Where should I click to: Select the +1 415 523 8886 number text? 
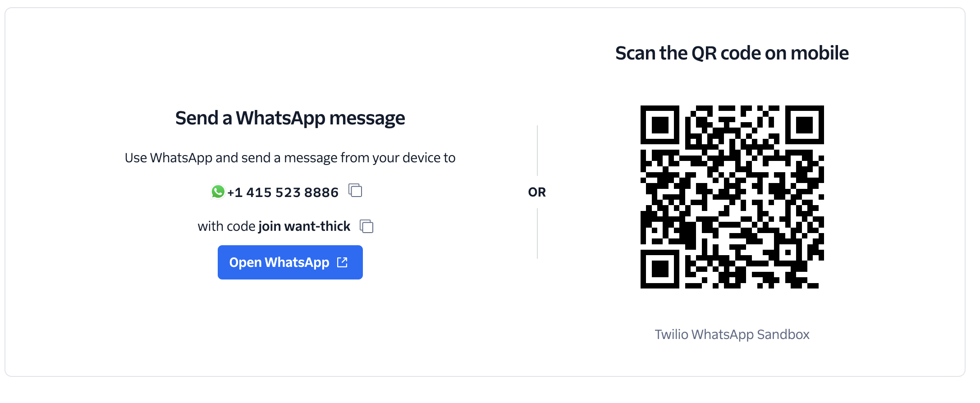click(283, 192)
